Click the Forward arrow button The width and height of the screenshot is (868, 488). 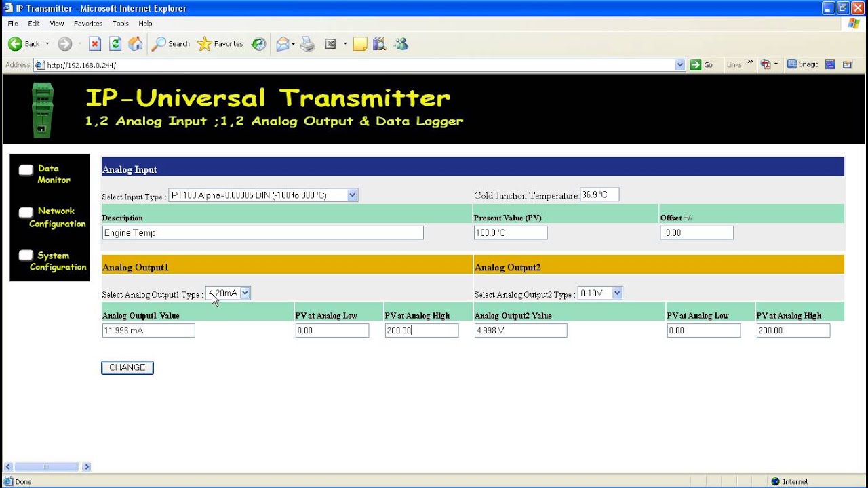point(64,44)
